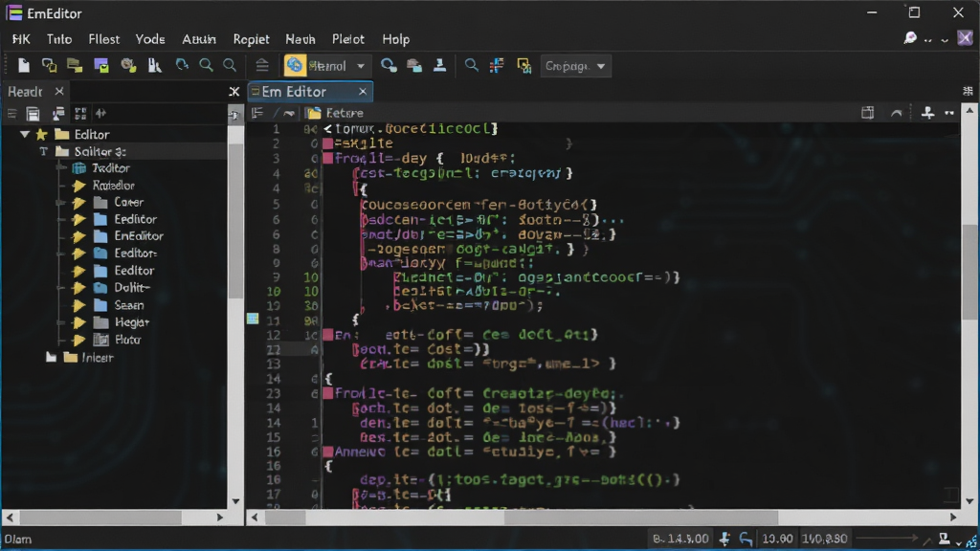The width and height of the screenshot is (980, 551).
Task: Open the Holp menu
Action: click(395, 38)
